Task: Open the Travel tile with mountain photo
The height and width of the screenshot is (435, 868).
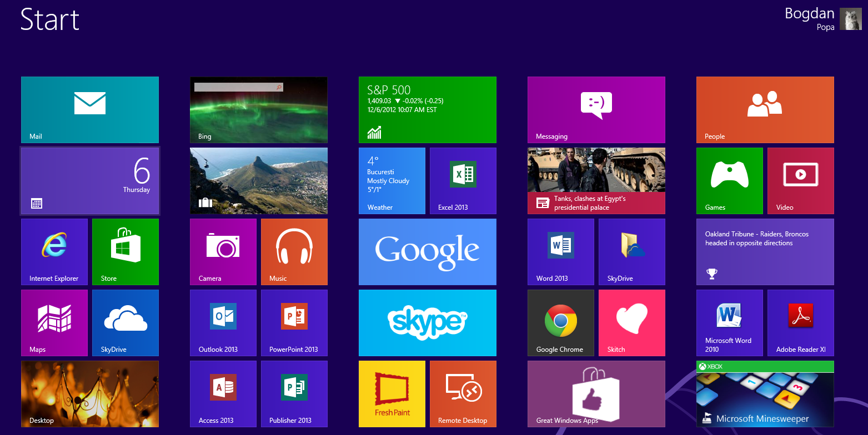Action: [259, 181]
